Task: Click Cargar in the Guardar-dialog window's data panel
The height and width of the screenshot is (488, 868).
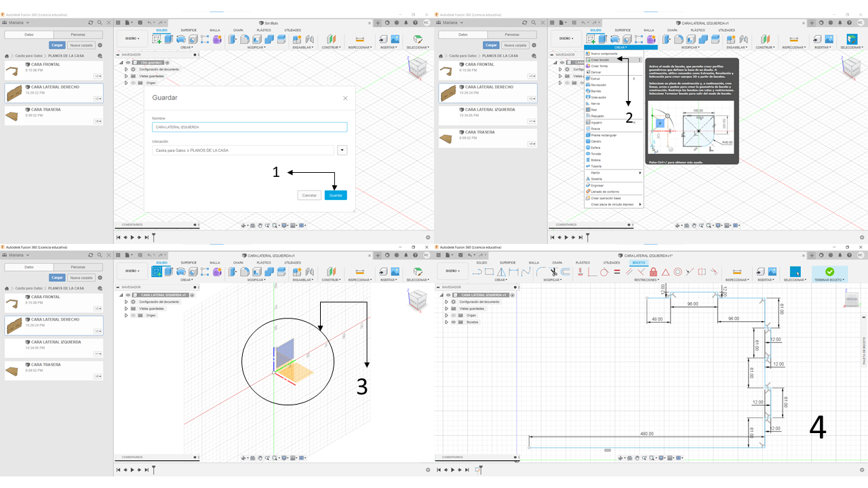Action: pyautogui.click(x=57, y=45)
